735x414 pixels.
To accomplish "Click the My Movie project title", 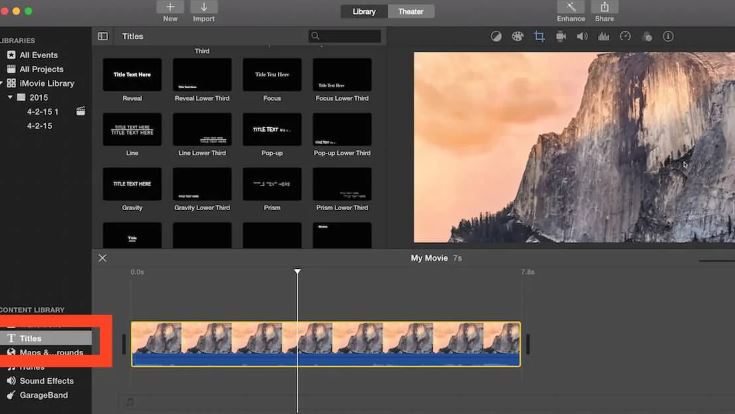I will tap(429, 258).
